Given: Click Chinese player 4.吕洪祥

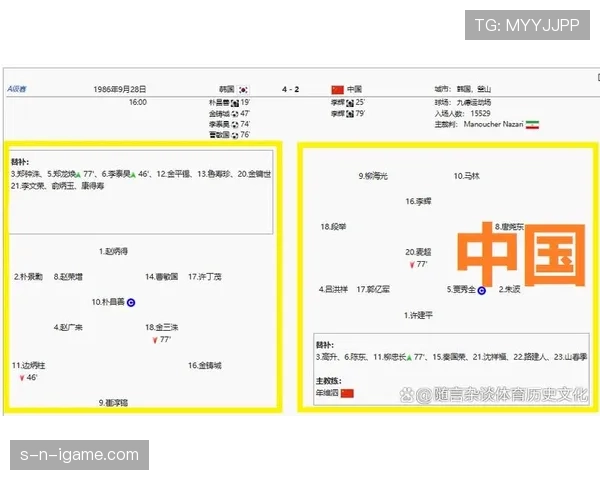Looking at the screenshot, I should point(333,289).
